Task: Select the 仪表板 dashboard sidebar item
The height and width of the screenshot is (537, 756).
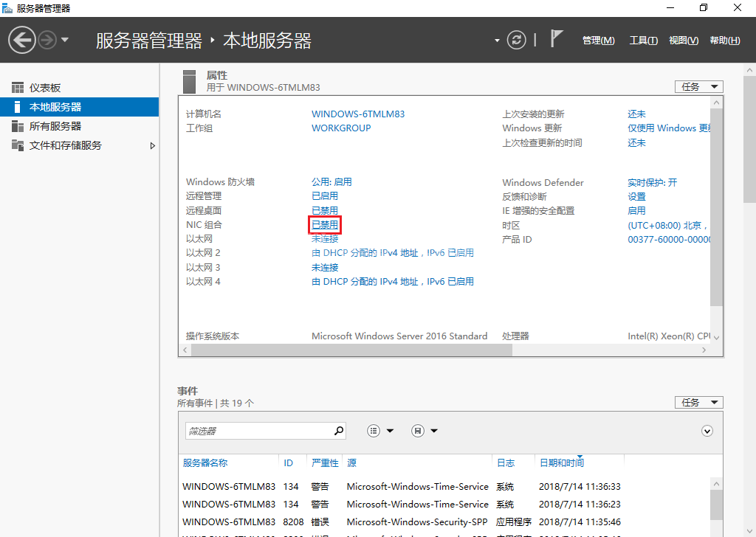Action: (44, 88)
